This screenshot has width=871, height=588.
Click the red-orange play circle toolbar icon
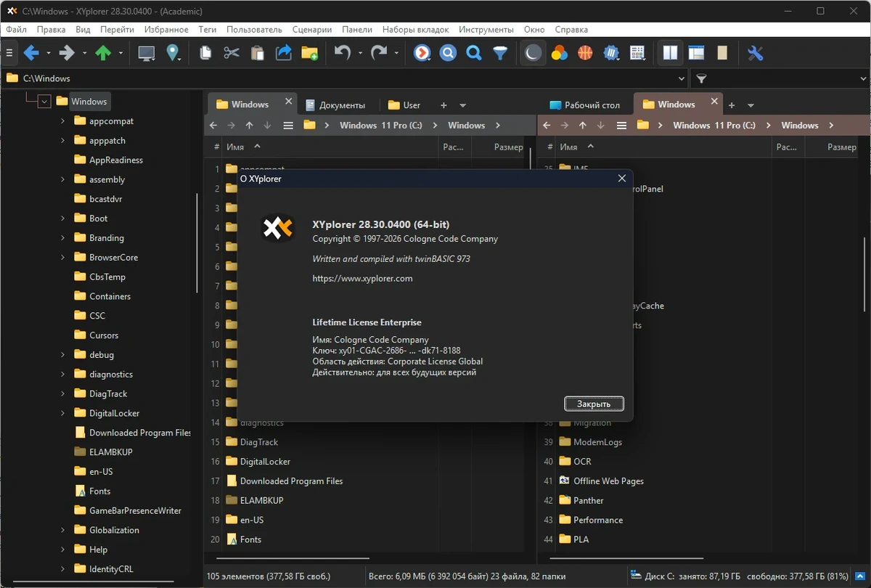422,53
